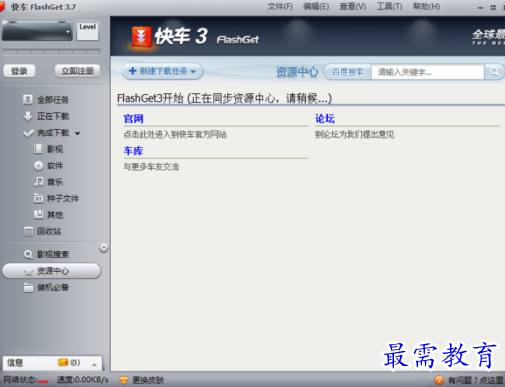Click the 装机必备 folder icon
Viewport: 505px width, 387px height.
[28, 288]
